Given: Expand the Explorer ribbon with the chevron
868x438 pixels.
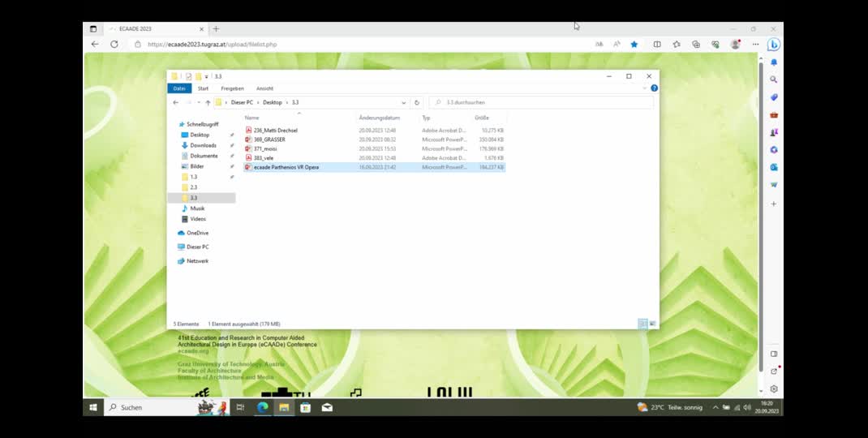Looking at the screenshot, I should (644, 88).
